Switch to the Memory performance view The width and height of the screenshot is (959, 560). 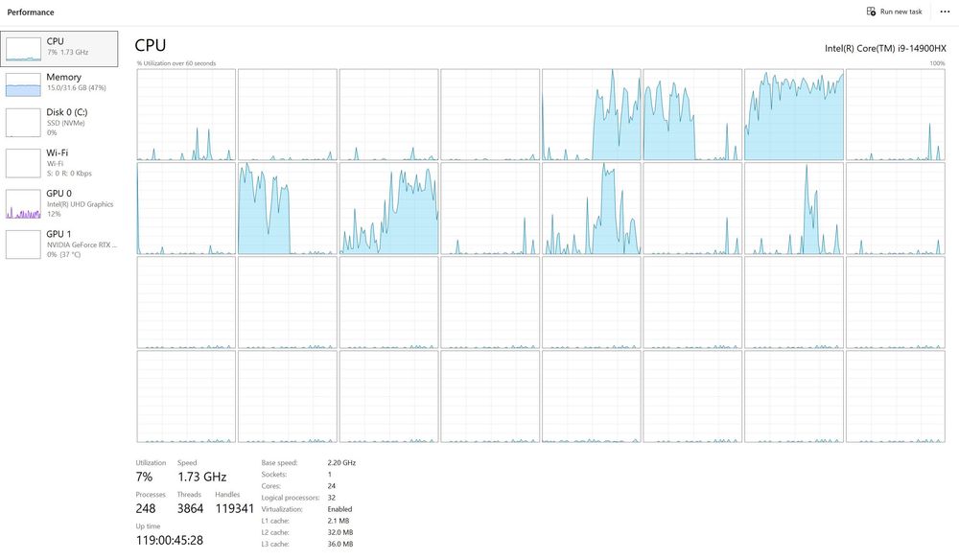click(x=59, y=84)
